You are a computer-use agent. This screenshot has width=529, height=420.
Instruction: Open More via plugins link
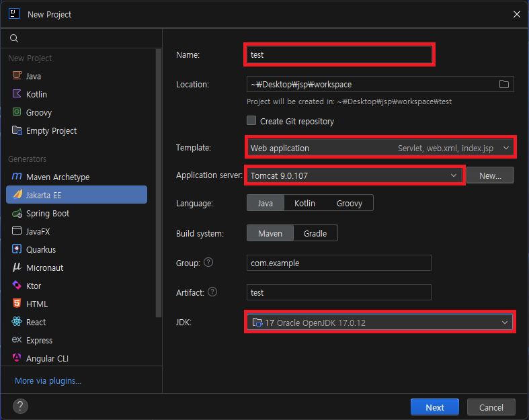pyautogui.click(x=48, y=380)
